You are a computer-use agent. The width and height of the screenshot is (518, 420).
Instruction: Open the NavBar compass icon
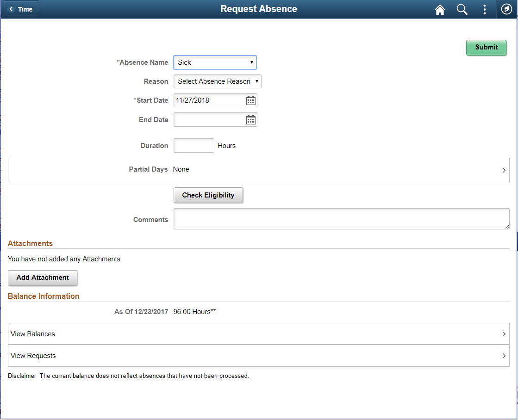click(x=506, y=9)
